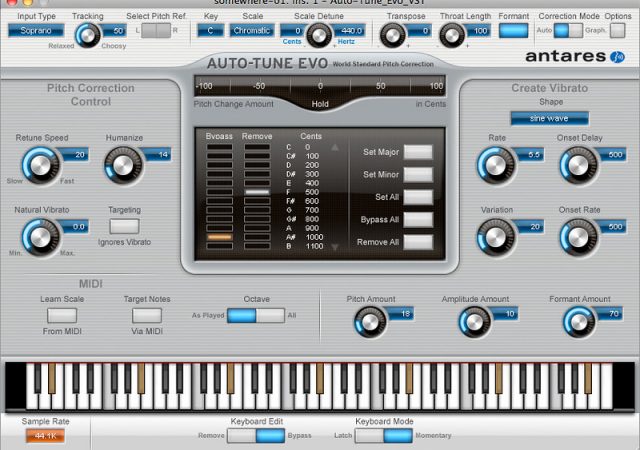The image size is (640, 450).
Task: Toggle Bypass for note E
Action: click(220, 183)
